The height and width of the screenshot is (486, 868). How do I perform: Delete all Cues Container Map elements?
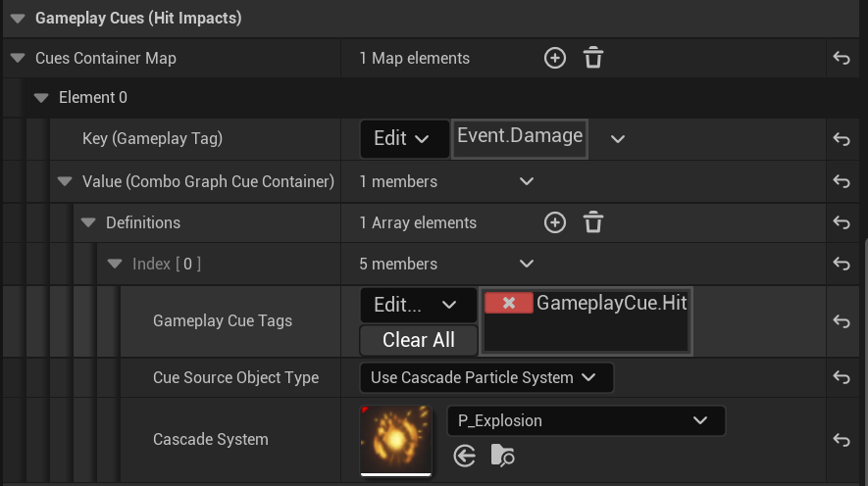point(593,59)
